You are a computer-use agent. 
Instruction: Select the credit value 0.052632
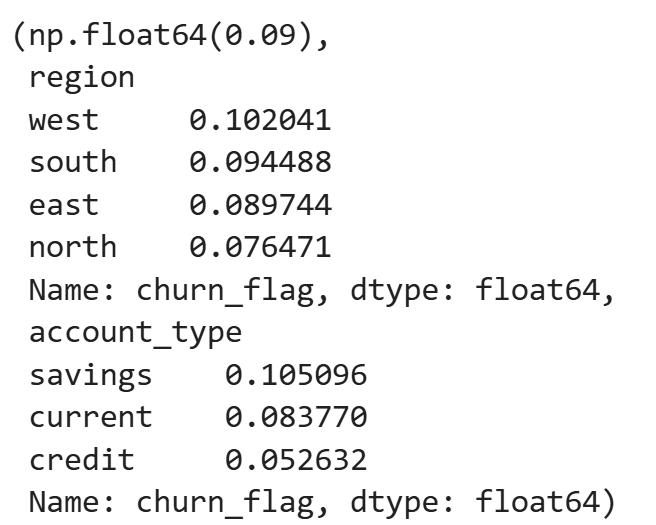pyautogui.click(x=296, y=460)
